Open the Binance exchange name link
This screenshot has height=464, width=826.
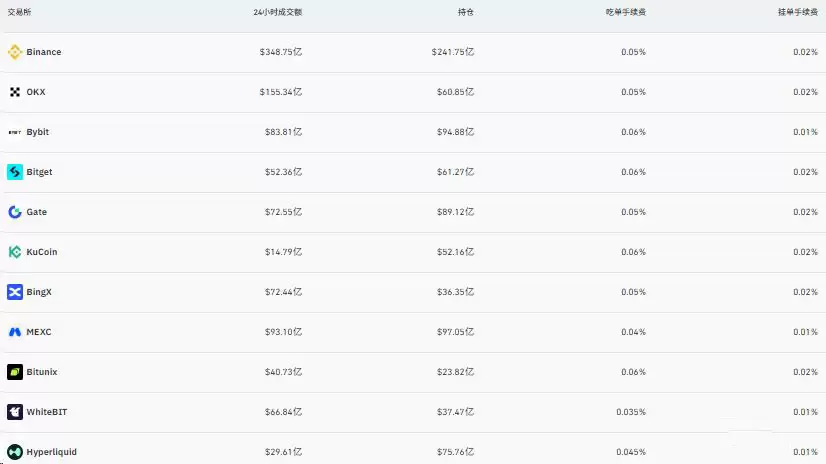pyautogui.click(x=44, y=52)
